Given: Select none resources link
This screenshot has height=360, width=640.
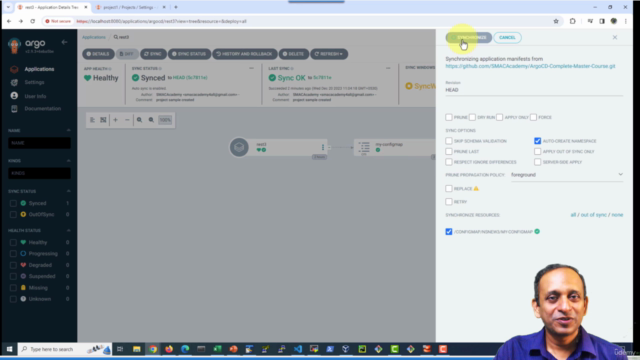Looking at the screenshot, I should coord(617,215).
